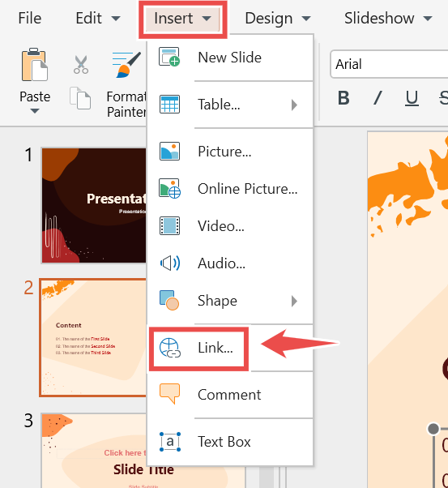Click the Copy icon below the scissors

[x=80, y=98]
